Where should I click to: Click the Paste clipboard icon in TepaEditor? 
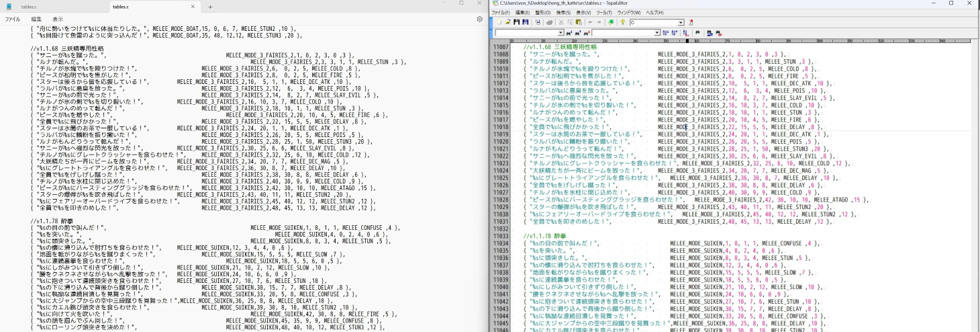pos(579,22)
